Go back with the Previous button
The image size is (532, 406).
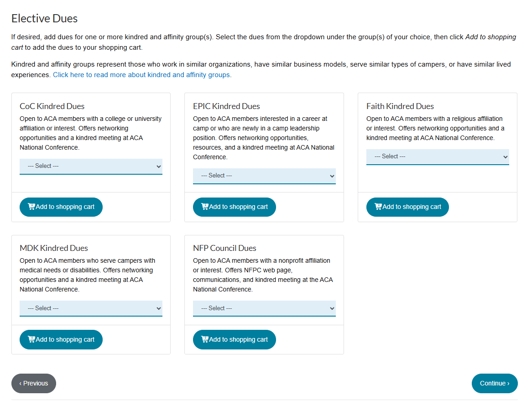tap(34, 383)
